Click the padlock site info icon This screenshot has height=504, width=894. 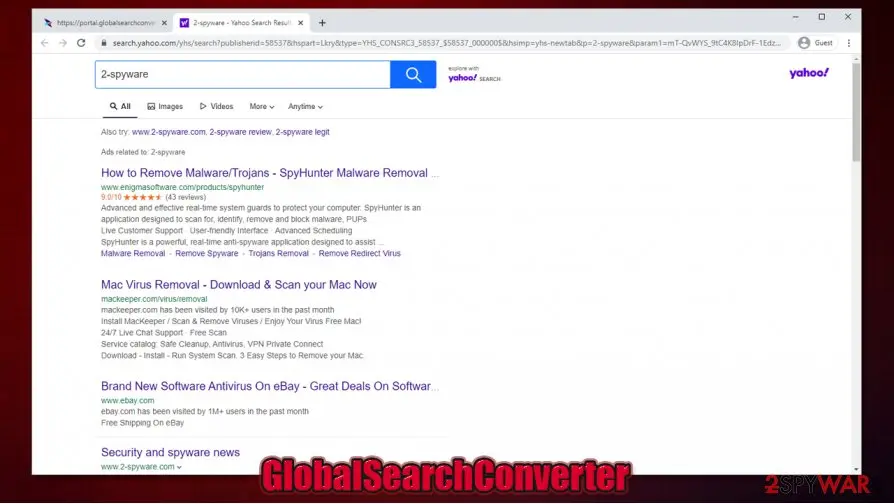104,43
